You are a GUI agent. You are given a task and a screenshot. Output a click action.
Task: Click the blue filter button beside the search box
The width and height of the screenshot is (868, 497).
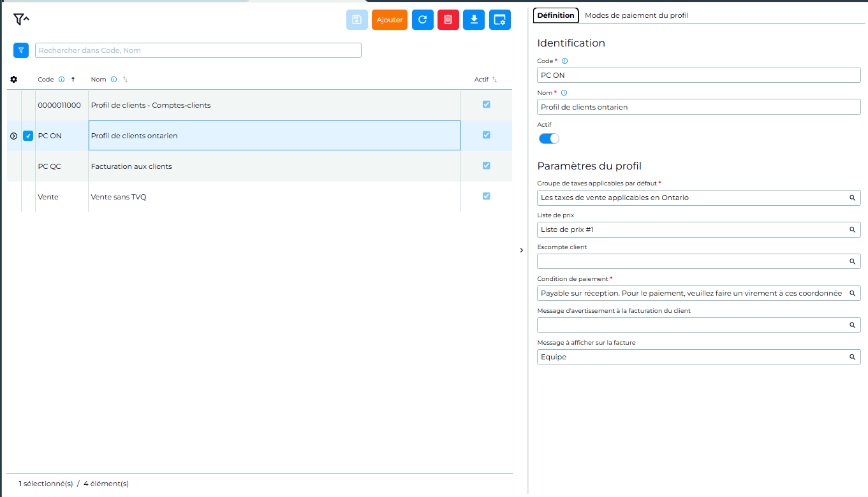tap(21, 50)
